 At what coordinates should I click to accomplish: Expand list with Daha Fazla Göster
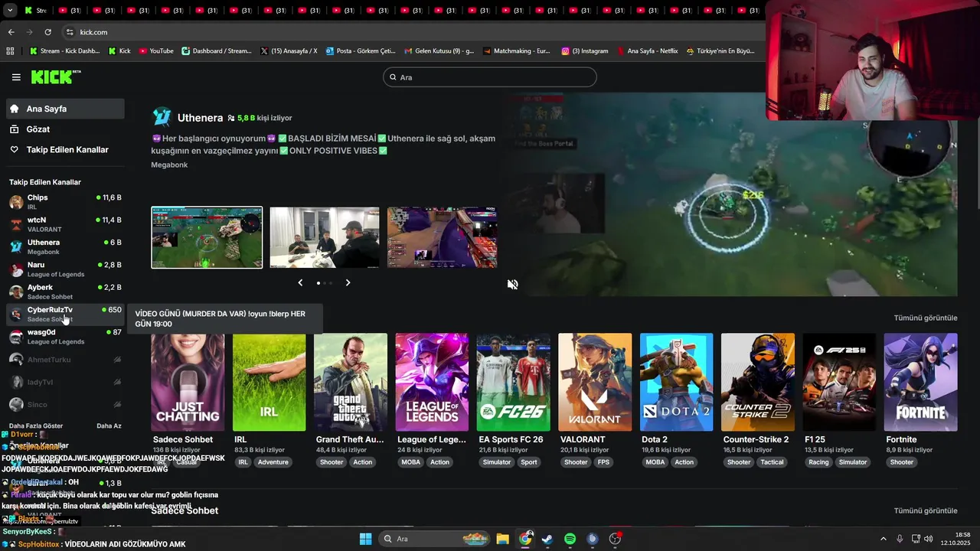[x=36, y=425]
